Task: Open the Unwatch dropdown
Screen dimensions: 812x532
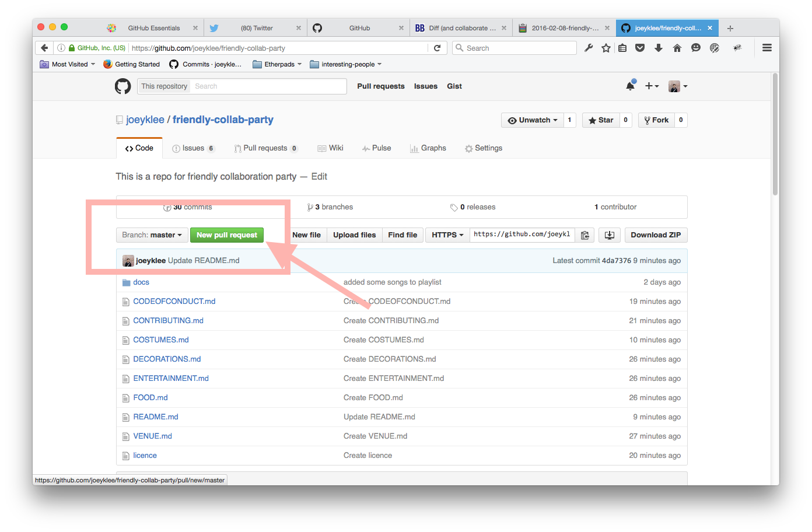Action: [x=532, y=120]
